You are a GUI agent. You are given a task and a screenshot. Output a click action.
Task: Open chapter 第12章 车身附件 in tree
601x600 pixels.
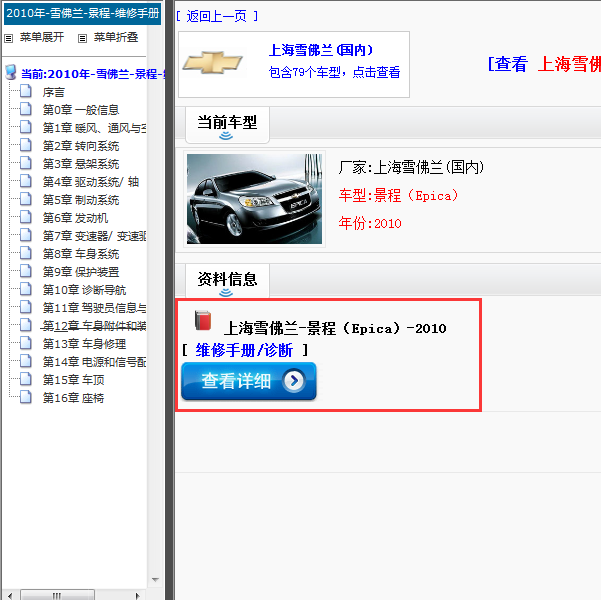94,326
